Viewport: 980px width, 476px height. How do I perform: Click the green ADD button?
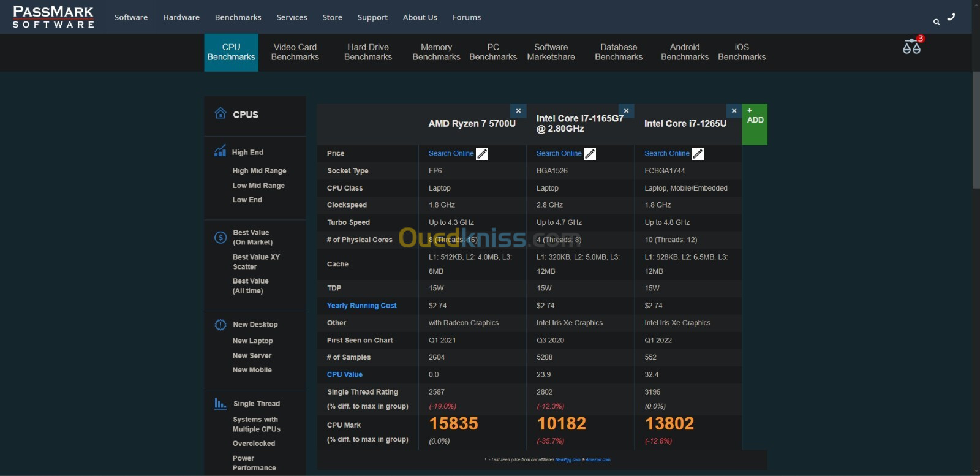pyautogui.click(x=755, y=124)
